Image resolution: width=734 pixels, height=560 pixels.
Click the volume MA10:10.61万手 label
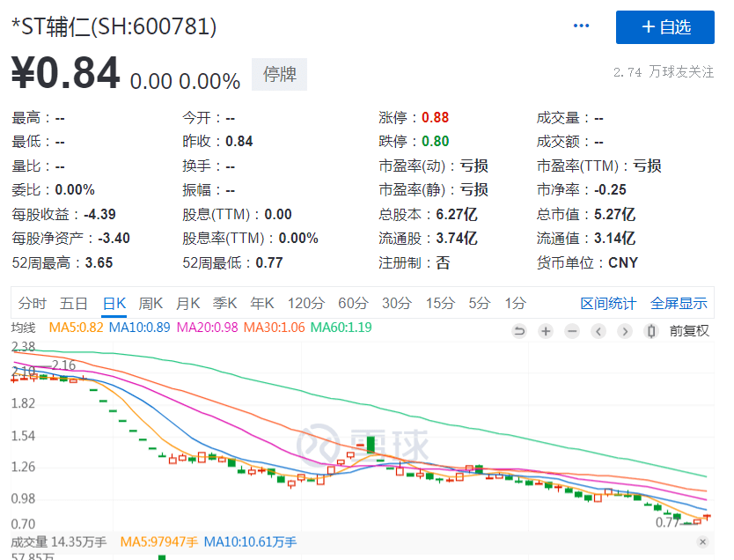tap(251, 542)
